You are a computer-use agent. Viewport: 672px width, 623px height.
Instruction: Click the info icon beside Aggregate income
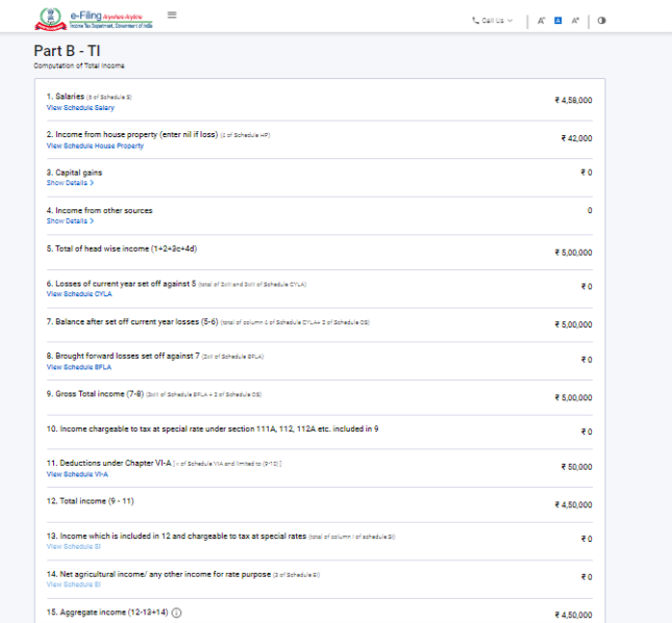pyautogui.click(x=176, y=612)
